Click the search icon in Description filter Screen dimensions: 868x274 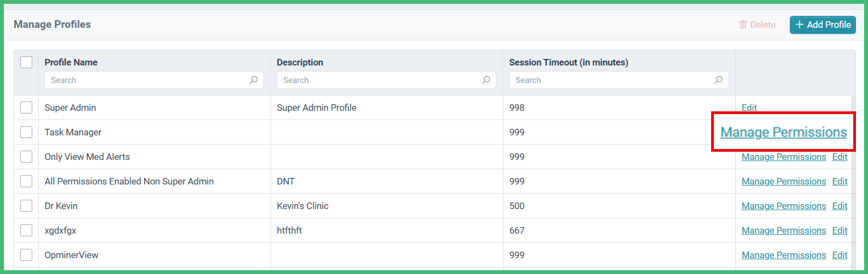[486, 80]
